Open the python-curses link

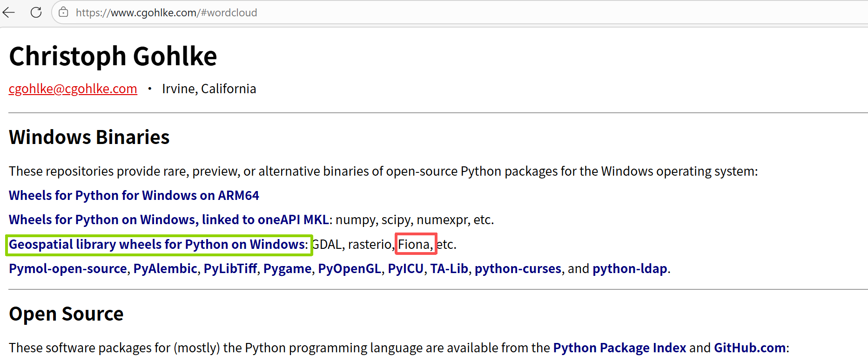tap(518, 268)
